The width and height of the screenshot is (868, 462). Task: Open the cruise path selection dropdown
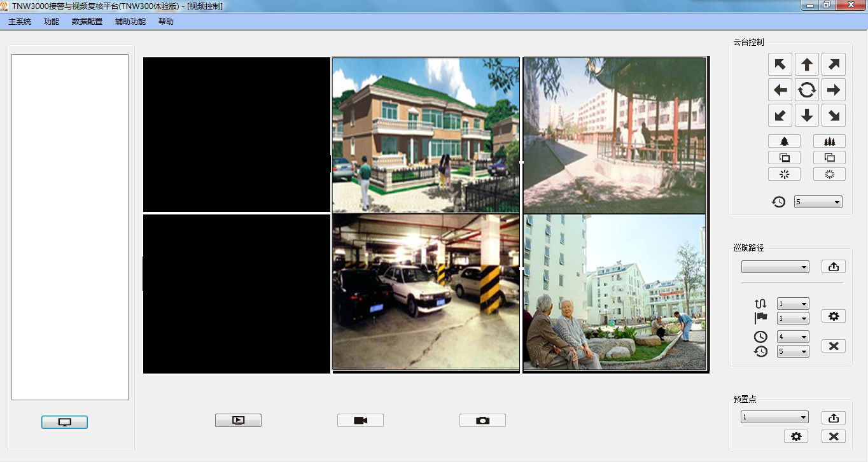[775, 267]
